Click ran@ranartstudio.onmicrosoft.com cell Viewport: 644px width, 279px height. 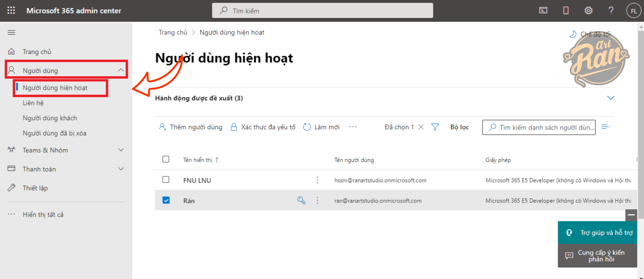tap(378, 201)
